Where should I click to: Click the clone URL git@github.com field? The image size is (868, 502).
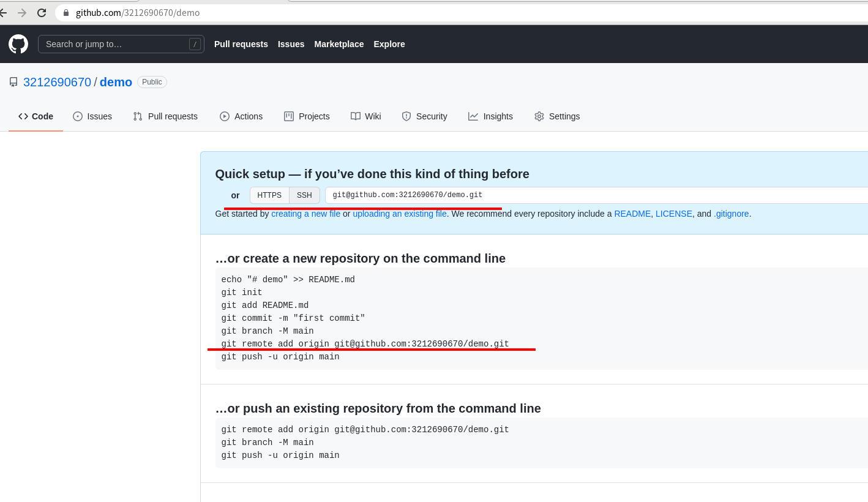[x=596, y=195]
